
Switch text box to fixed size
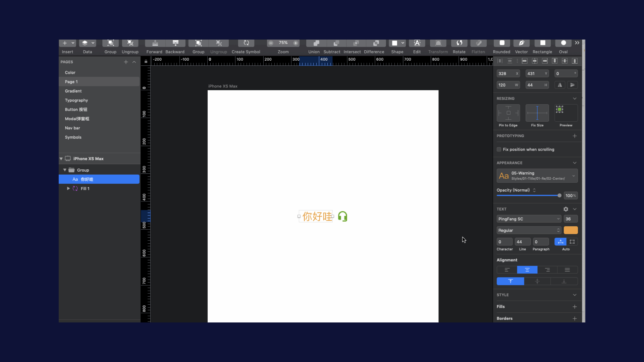click(x=572, y=242)
